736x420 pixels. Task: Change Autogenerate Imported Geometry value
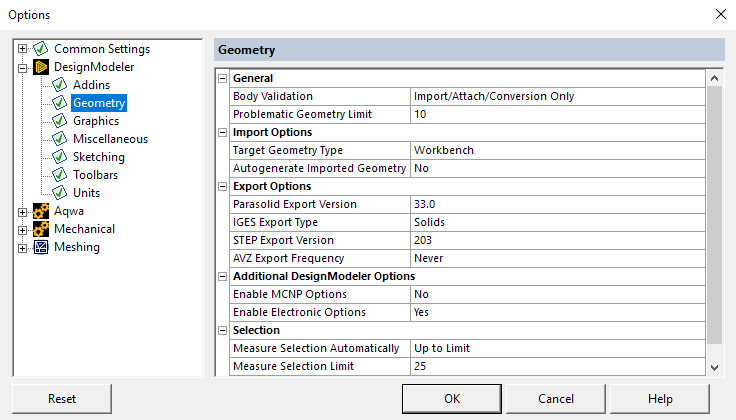click(x=557, y=168)
